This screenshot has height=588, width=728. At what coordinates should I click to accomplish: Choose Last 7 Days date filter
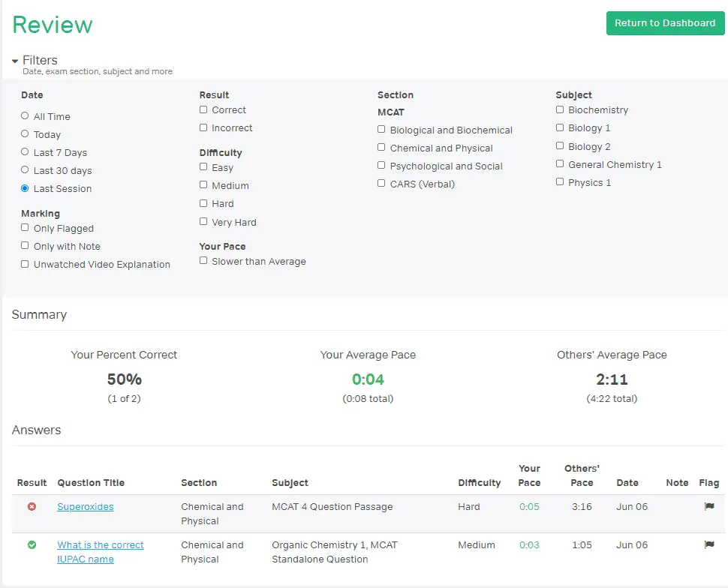(25, 152)
